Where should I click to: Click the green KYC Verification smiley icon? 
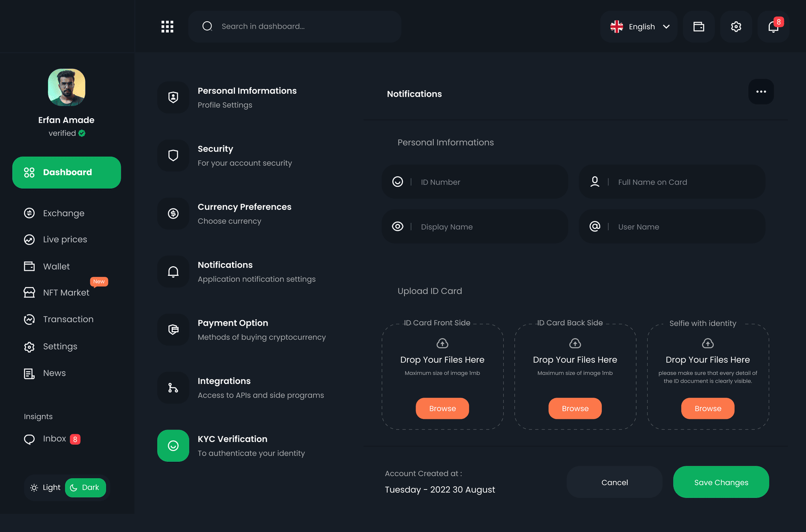pos(173,445)
